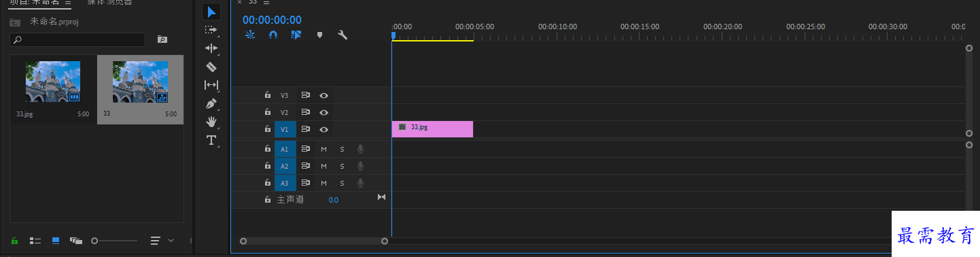Toggle Linked Selection in timeline
The image size is (980, 257).
pos(296,35)
